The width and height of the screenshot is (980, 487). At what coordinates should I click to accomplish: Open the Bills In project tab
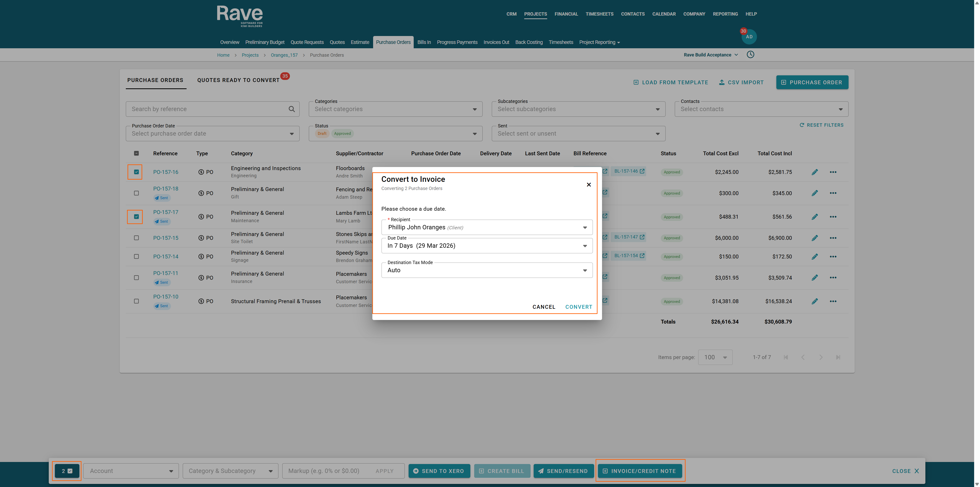pyautogui.click(x=424, y=42)
